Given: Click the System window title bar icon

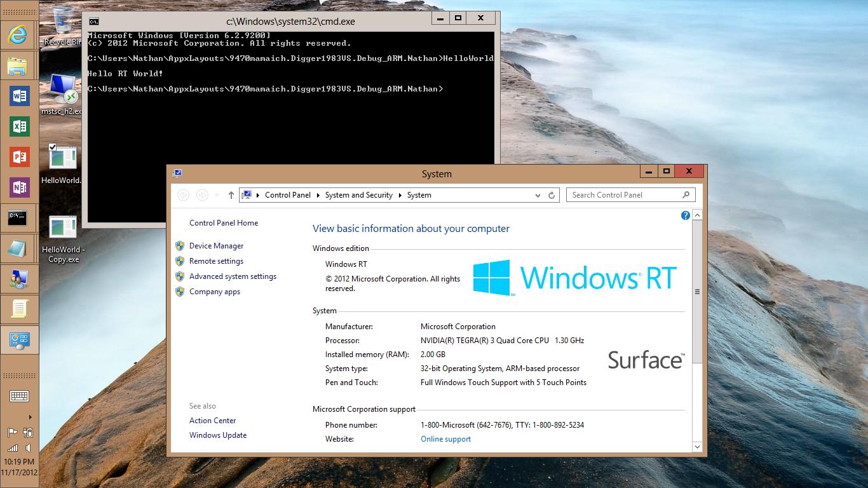Looking at the screenshot, I should pos(177,173).
